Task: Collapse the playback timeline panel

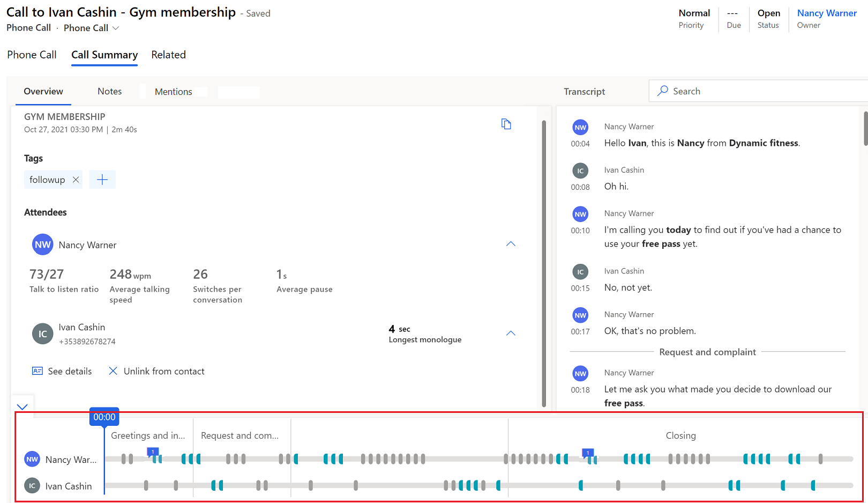Action: click(x=23, y=406)
